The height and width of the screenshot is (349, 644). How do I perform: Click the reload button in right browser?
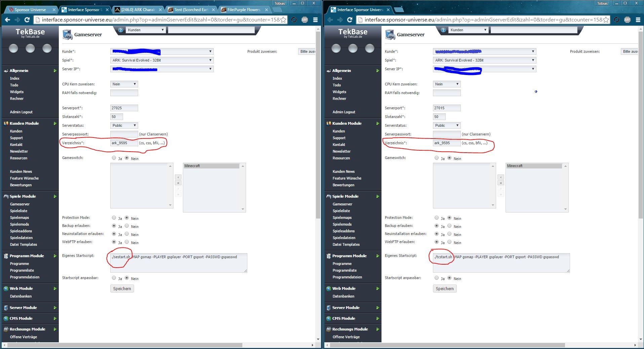pos(350,20)
